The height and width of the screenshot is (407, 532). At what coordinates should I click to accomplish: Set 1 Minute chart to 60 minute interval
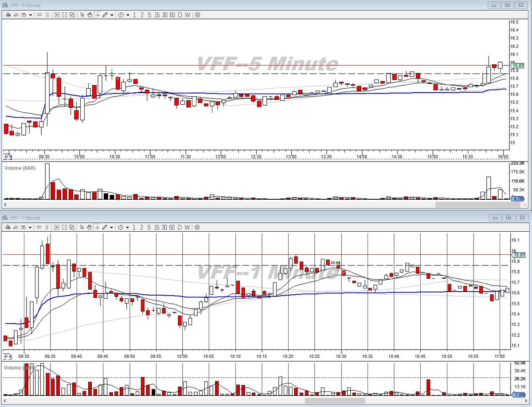172,227
